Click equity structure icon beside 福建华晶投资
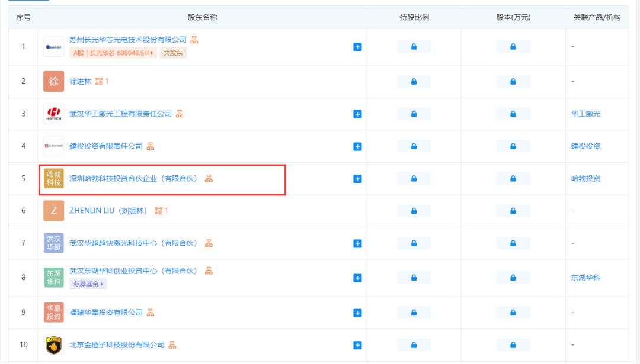Image resolution: width=640 pixels, height=364 pixels. pyautogui.click(x=151, y=313)
